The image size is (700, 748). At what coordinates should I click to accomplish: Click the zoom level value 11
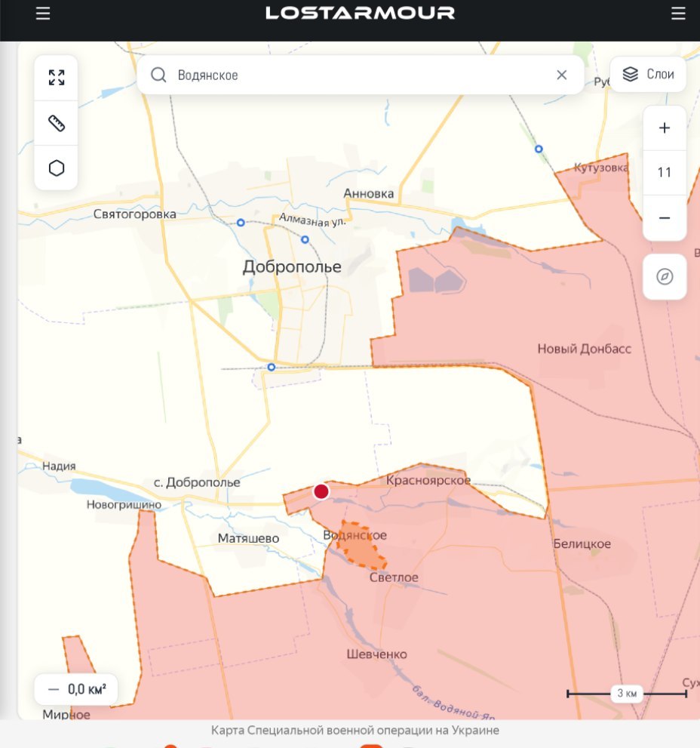point(665,172)
